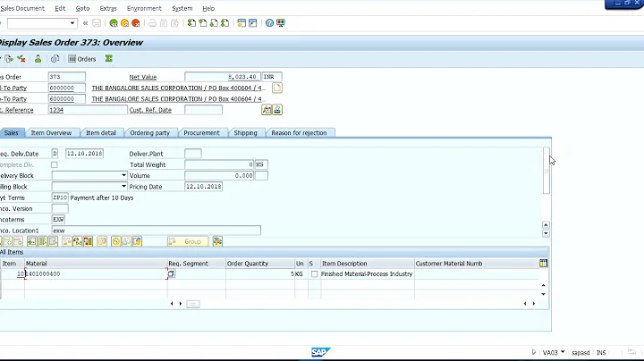The width and height of the screenshot is (644, 361).
Task: Switch to the Ordering party tab
Action: (x=150, y=133)
